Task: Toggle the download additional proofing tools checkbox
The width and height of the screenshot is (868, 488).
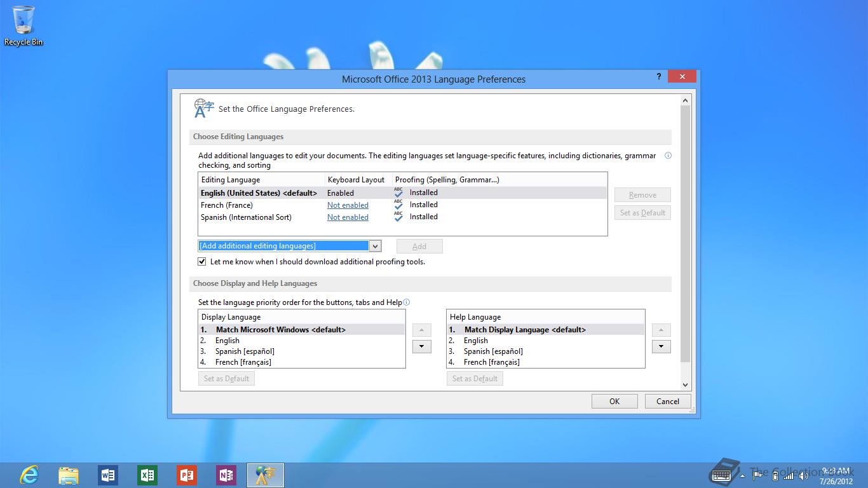Action: (x=202, y=262)
